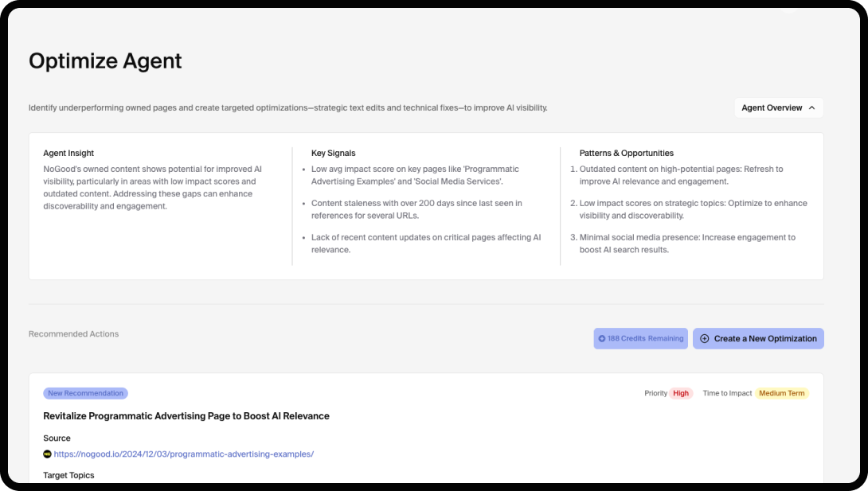The width and height of the screenshot is (868, 491).
Task: Click the coin icon beside 188 Credits Remaining
Action: [602, 339]
